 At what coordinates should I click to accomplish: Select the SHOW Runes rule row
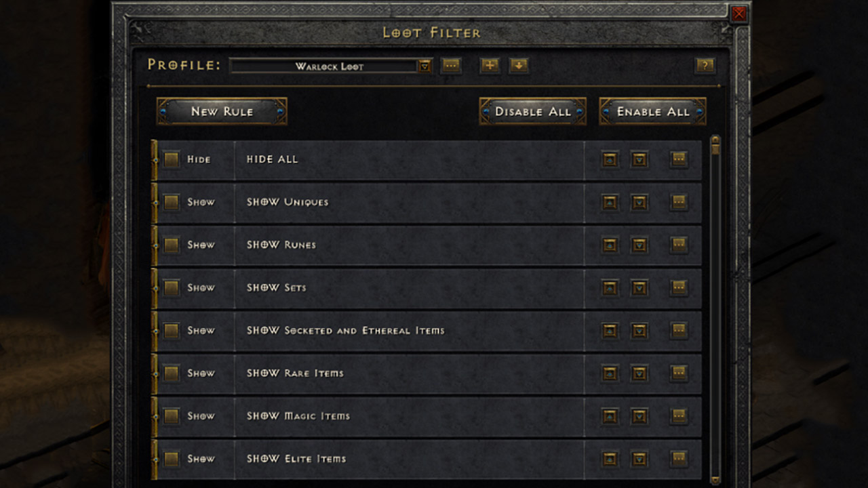407,245
